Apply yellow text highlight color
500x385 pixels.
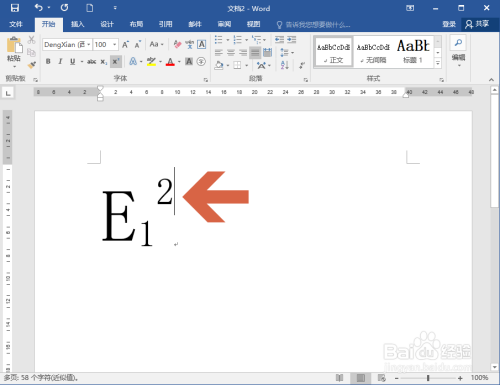point(151,62)
